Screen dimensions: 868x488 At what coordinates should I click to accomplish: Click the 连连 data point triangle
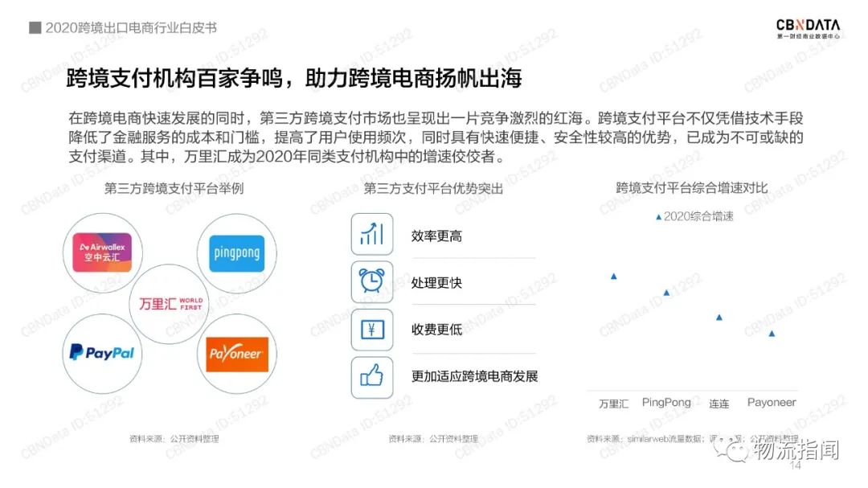pos(719,318)
